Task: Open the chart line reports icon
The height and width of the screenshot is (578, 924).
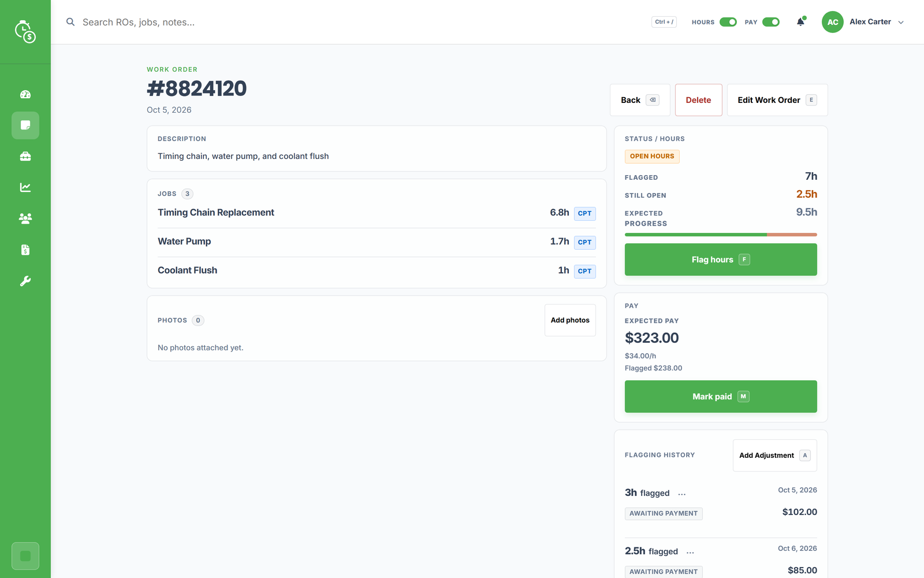Action: 25,187
